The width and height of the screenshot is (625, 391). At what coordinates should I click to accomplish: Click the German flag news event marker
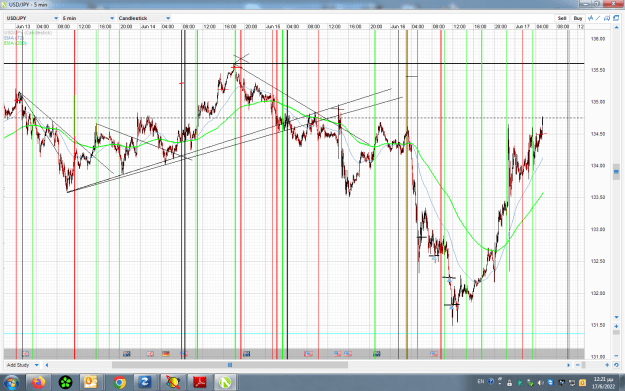coord(166,354)
